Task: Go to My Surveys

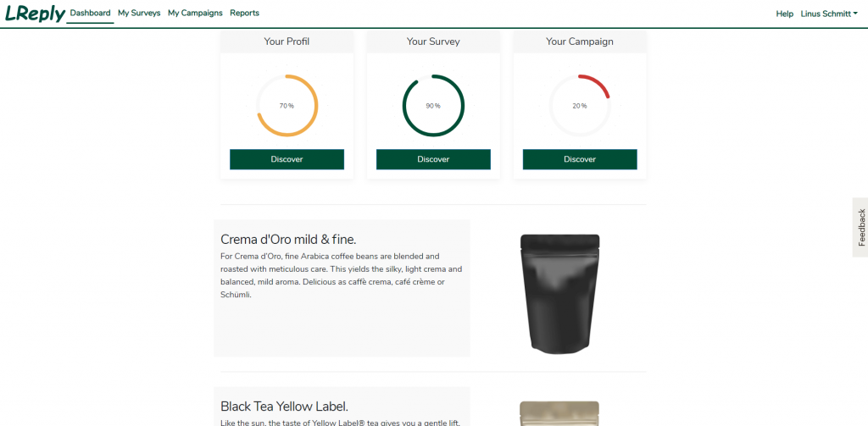Action: click(139, 13)
